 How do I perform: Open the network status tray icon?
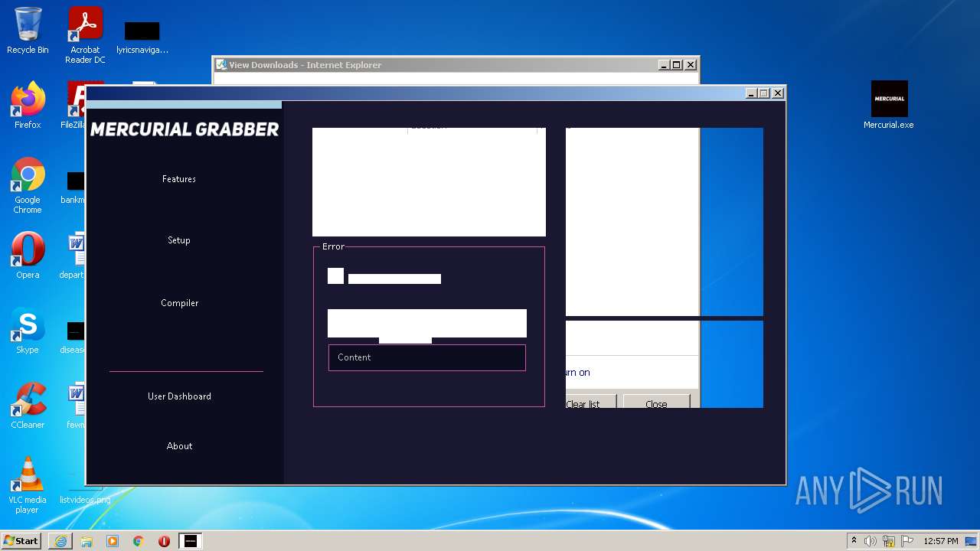coord(889,541)
